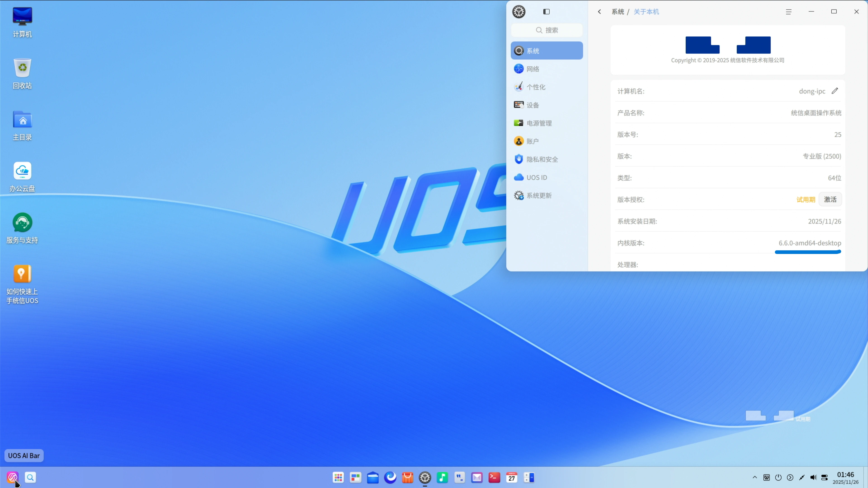Screen dimensions: 868x488
Task: Open the app store bag icon
Action: [407, 477]
